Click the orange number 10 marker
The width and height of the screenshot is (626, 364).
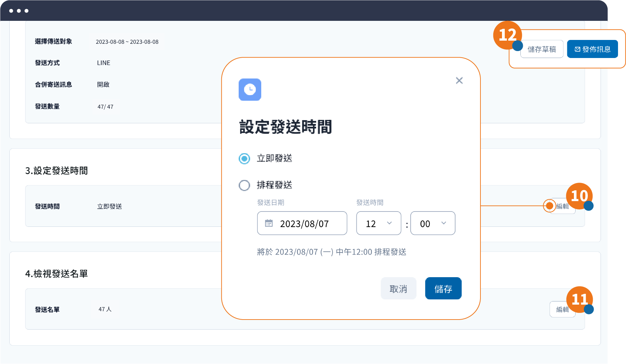click(x=579, y=196)
